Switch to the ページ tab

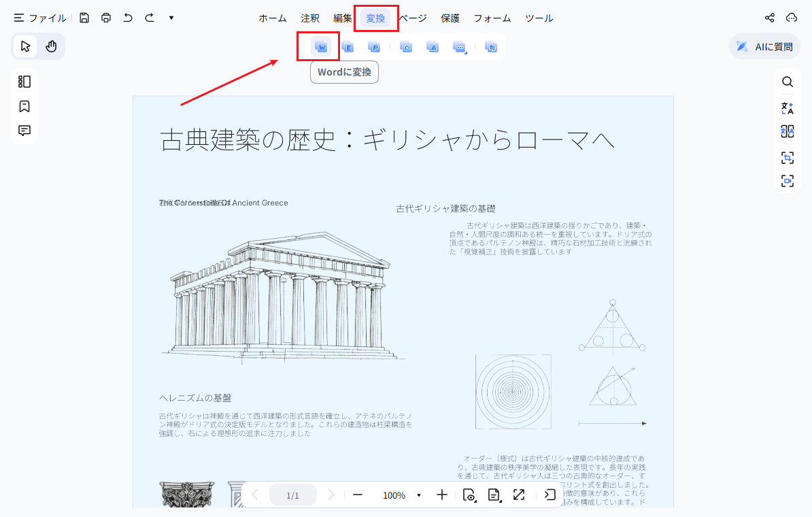pos(413,18)
